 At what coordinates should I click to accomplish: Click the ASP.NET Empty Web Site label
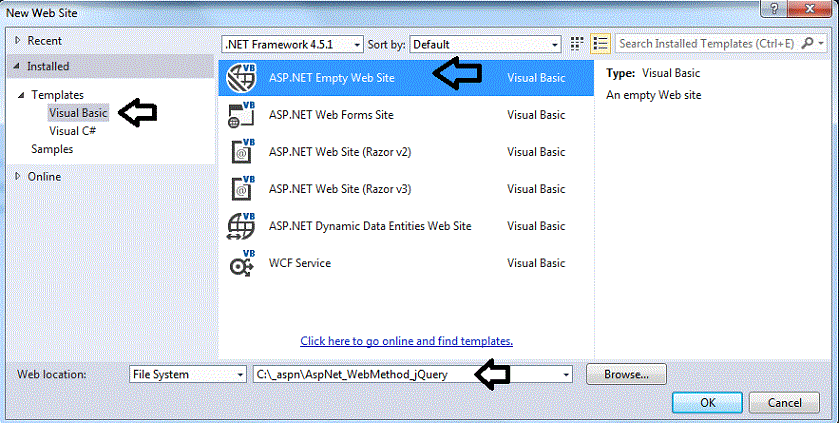(x=332, y=78)
